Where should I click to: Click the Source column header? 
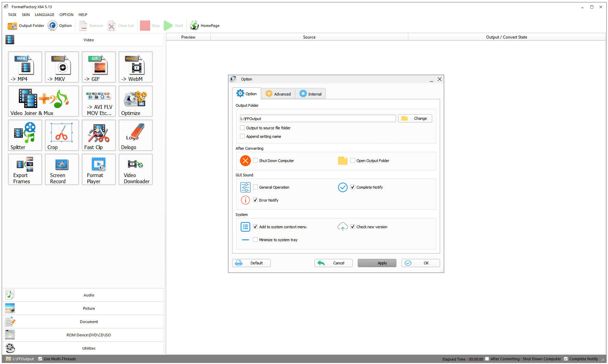point(309,37)
